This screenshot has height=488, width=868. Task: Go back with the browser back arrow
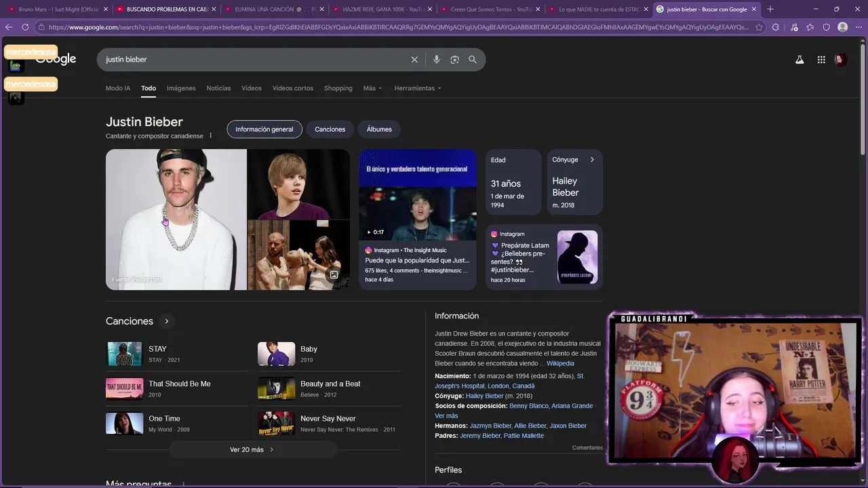click(x=9, y=27)
